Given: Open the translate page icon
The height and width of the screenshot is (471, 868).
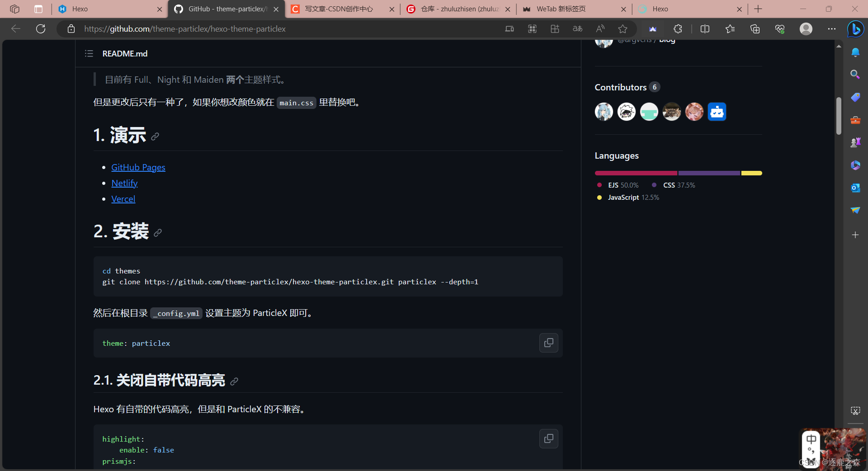Looking at the screenshot, I should [x=577, y=29].
